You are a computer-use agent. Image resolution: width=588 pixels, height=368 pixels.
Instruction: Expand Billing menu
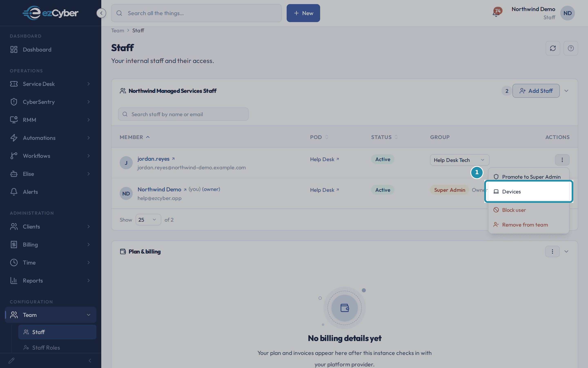pyautogui.click(x=51, y=245)
